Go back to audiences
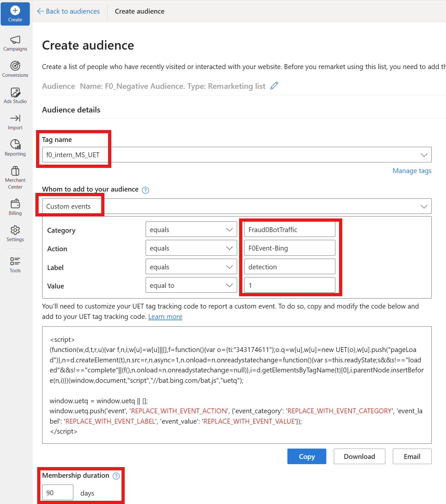Screen dimensions: 446x504 pyautogui.click(x=68, y=11)
